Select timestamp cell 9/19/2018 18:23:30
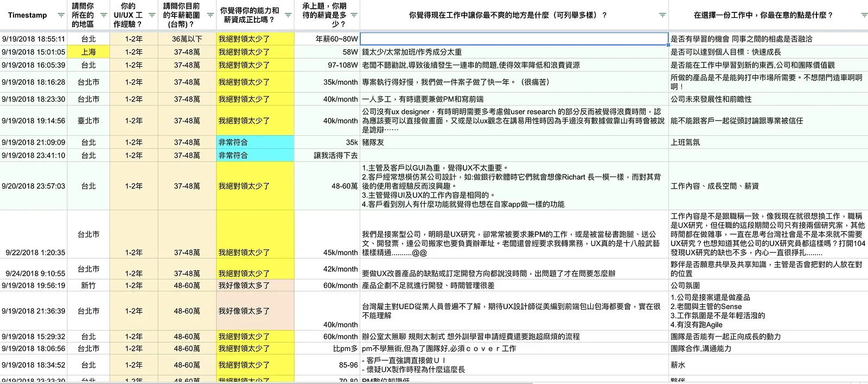This screenshot has height=384, width=868. (34, 99)
